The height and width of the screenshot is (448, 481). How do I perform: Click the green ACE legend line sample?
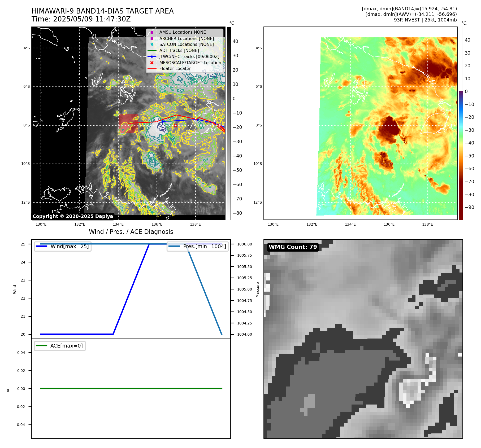click(x=41, y=346)
